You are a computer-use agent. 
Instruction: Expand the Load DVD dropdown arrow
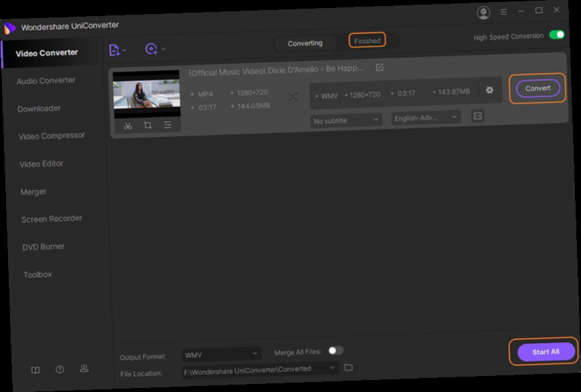(163, 49)
